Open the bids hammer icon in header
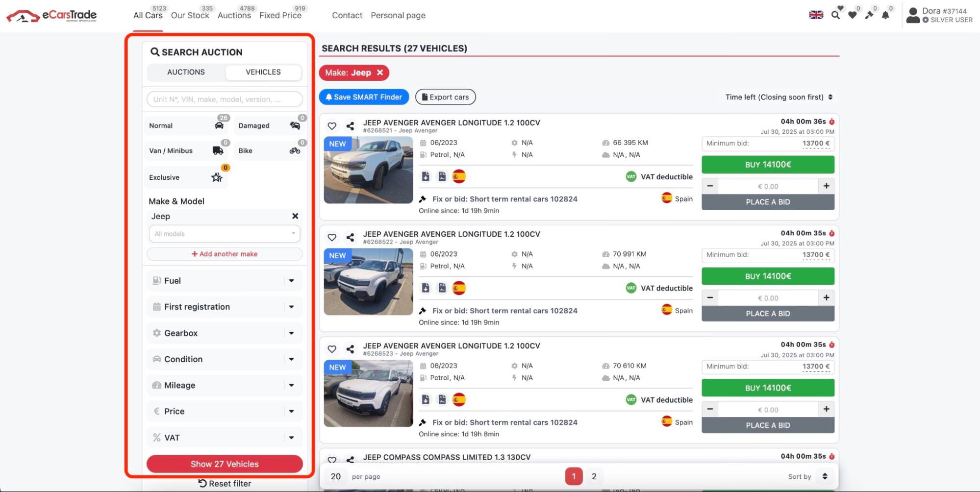980x492 pixels. pyautogui.click(x=869, y=15)
